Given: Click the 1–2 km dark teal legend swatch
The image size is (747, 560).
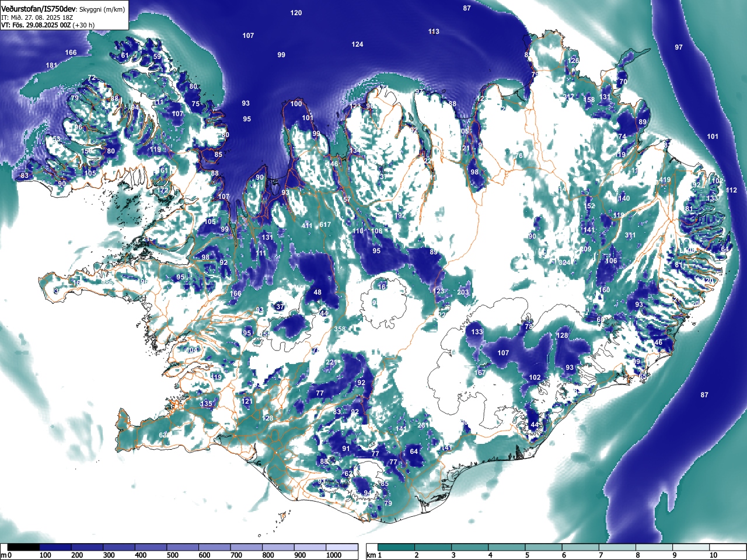Looking at the screenshot, I should [396, 547].
